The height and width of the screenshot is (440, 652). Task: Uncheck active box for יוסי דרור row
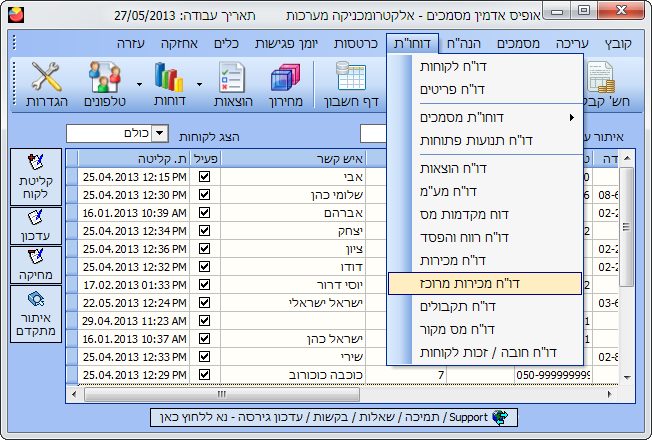tap(204, 284)
